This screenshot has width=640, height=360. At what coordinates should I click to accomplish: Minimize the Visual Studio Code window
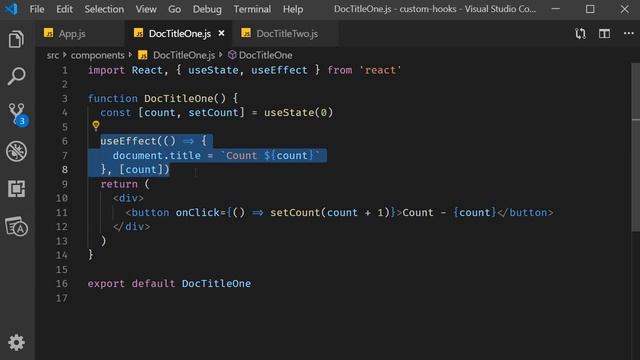(x=556, y=9)
